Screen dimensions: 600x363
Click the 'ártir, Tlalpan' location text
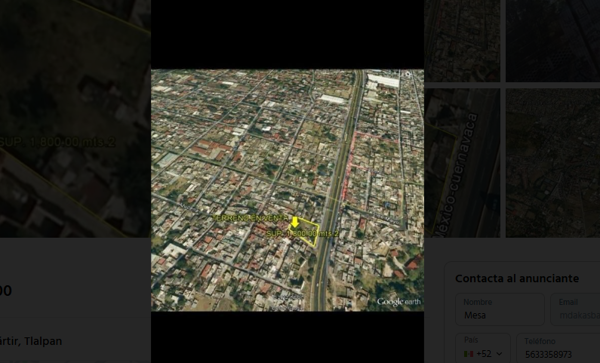pyautogui.click(x=31, y=341)
